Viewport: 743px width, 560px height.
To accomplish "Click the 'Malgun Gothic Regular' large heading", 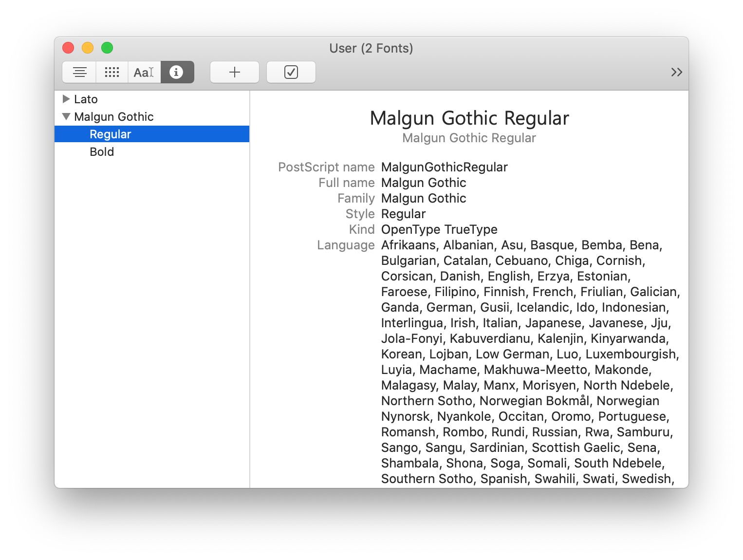I will click(x=469, y=118).
